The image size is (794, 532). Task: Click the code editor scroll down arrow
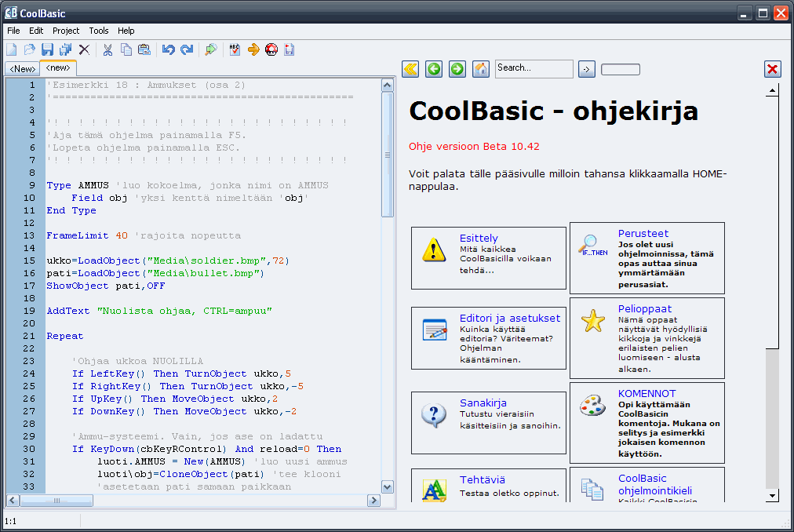(388, 487)
